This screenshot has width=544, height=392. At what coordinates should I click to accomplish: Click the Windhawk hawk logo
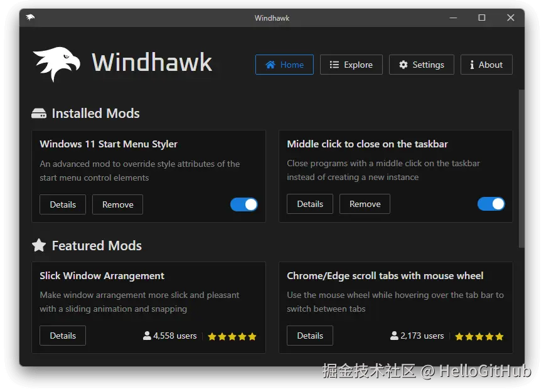[57, 64]
